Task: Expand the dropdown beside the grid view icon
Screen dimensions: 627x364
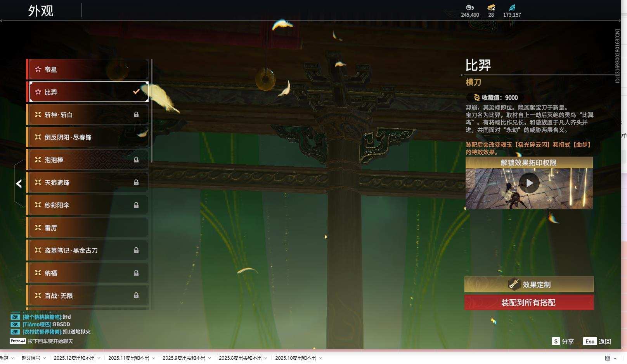Action: coord(615,358)
